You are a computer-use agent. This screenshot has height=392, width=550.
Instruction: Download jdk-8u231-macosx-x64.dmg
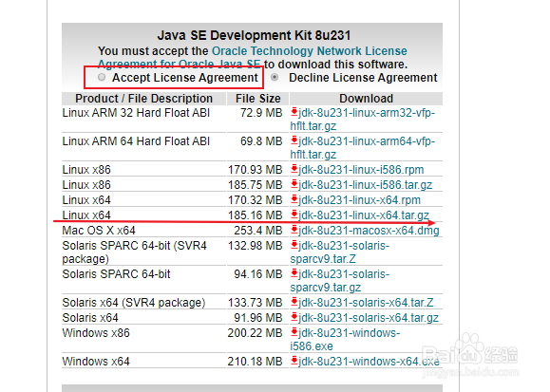click(x=369, y=231)
